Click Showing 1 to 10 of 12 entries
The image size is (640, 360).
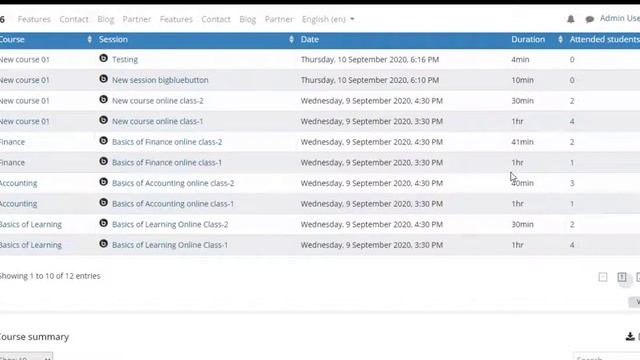[x=50, y=276]
